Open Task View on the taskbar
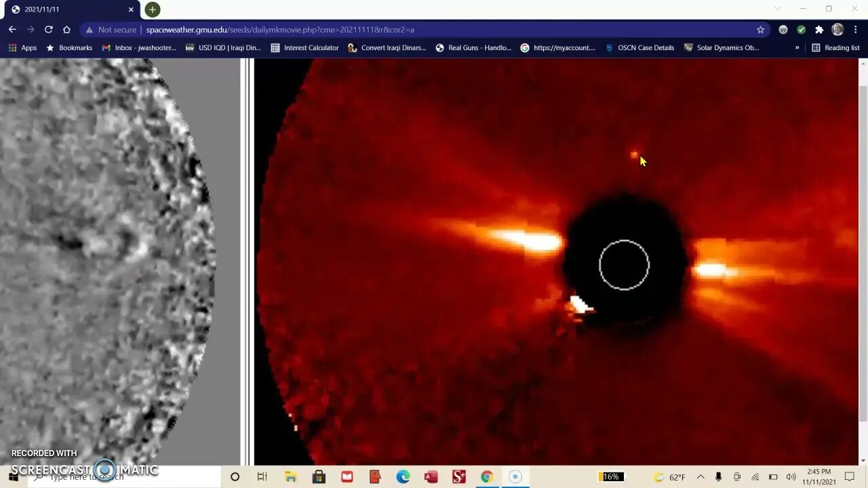Screen dimensions: 868x488 [262, 476]
